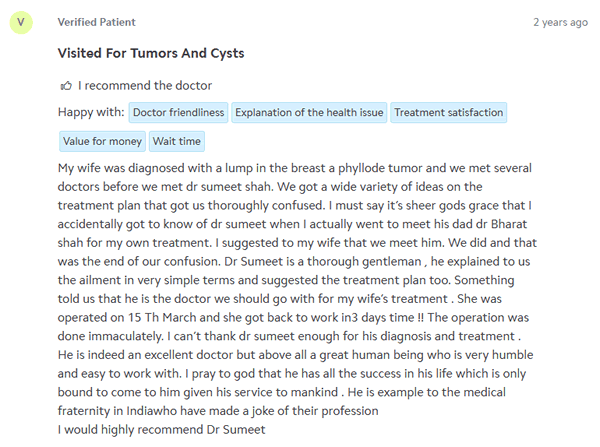600x447 pixels.
Task: Click the review line starting My wife was diagnosed
Action: [295, 168]
